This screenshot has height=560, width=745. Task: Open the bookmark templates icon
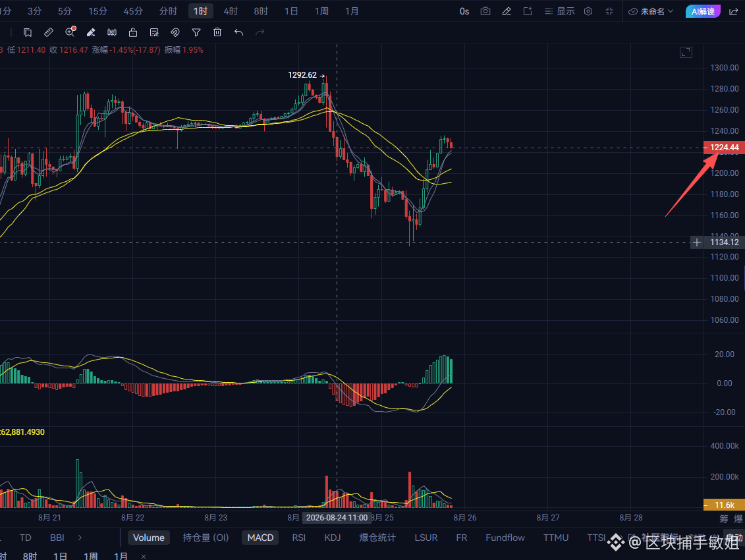(x=28, y=32)
